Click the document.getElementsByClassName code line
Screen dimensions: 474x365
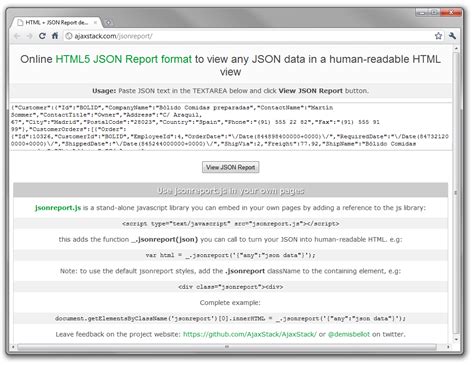tap(230, 318)
